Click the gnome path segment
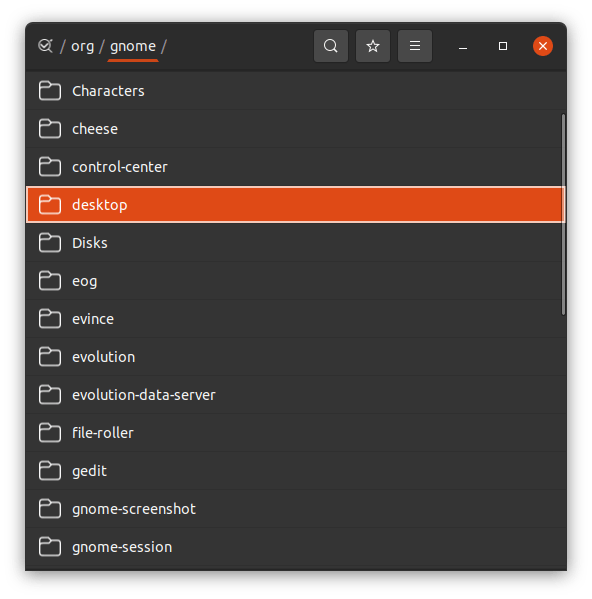 [133, 46]
